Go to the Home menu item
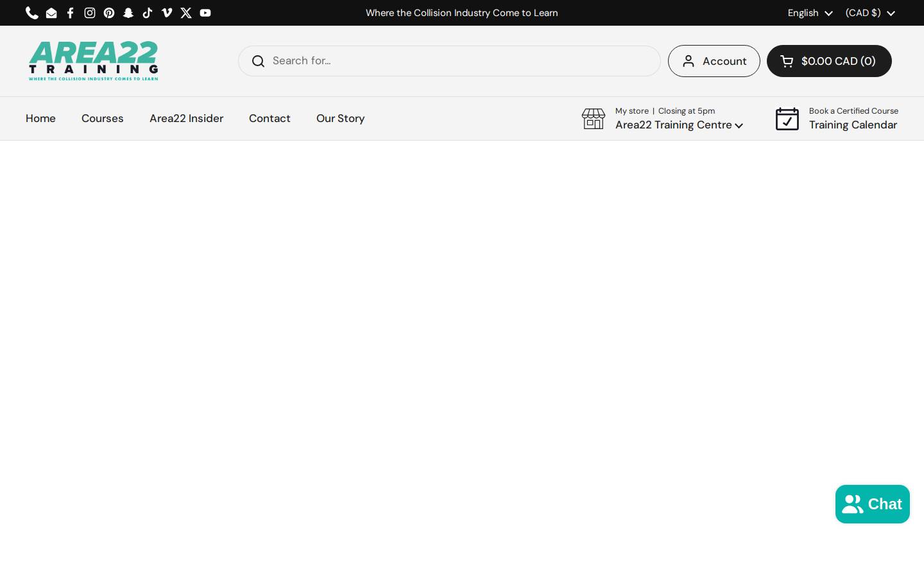Screen dimensions: 924x578 pyautogui.click(x=40, y=118)
